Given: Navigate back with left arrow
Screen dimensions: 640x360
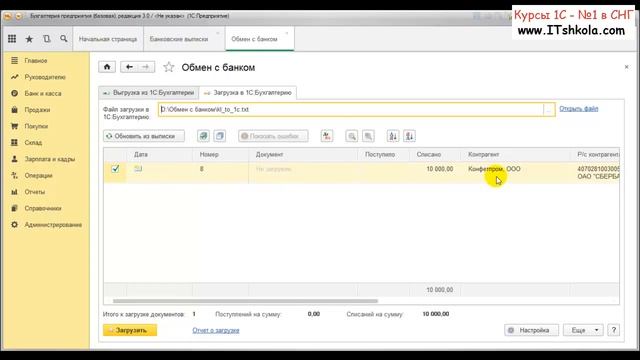Looking at the screenshot, I should [129, 67].
